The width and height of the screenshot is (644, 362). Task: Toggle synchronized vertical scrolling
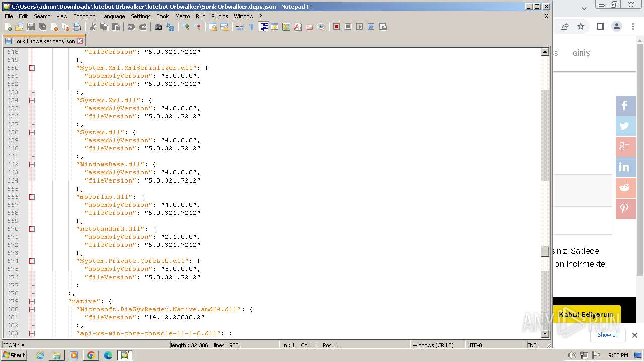213,27
